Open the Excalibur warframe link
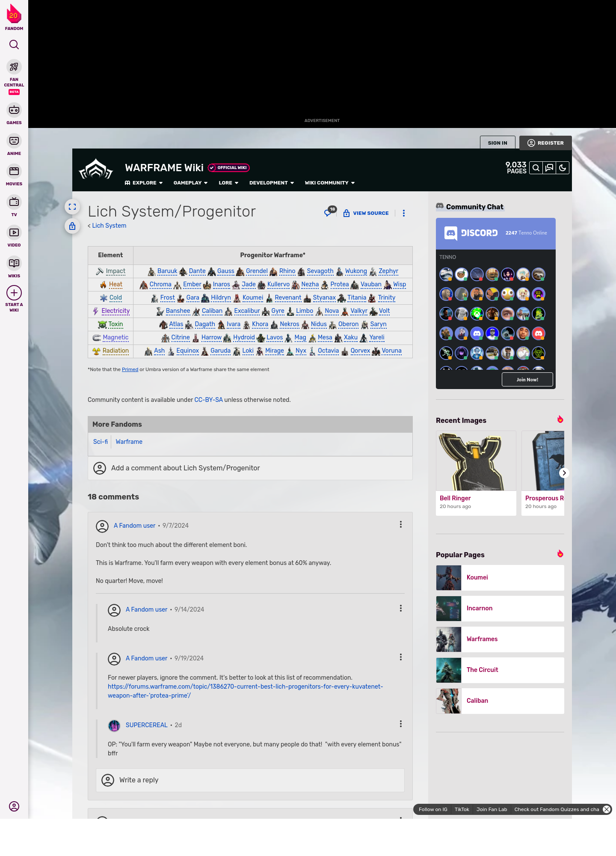 (247, 311)
